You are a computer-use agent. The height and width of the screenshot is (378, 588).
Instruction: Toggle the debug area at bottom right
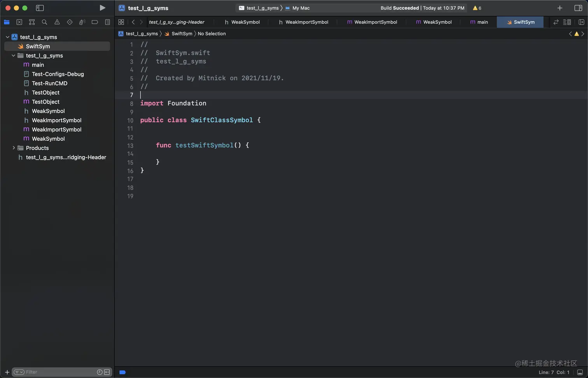pos(580,372)
